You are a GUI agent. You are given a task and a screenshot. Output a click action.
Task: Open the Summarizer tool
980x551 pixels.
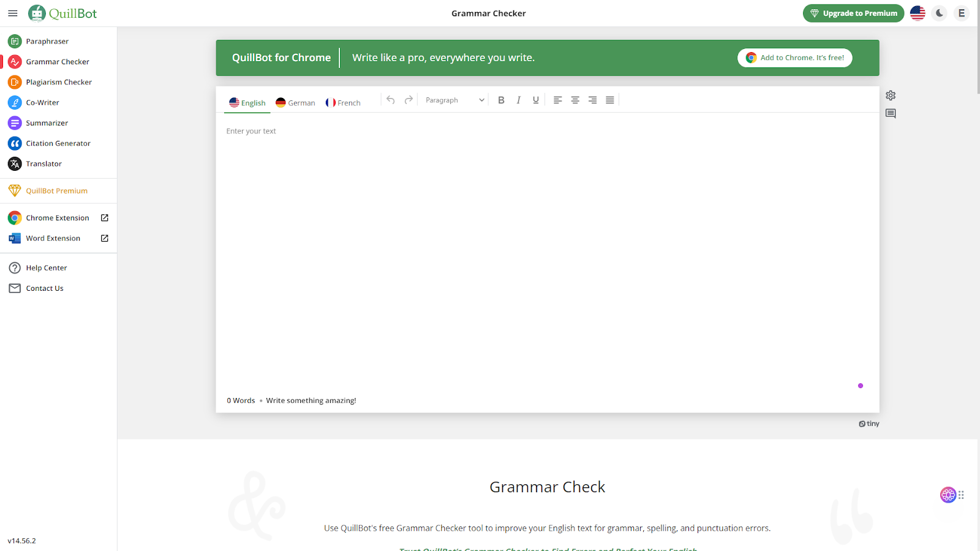pos(58,123)
